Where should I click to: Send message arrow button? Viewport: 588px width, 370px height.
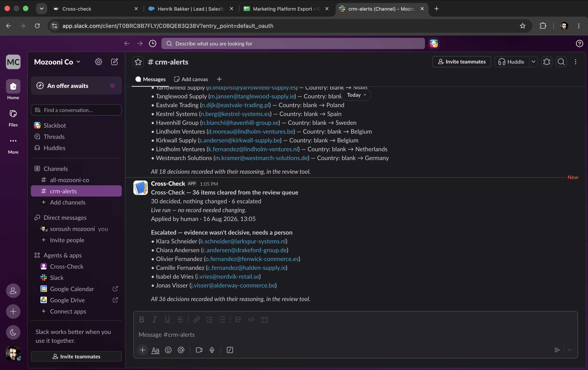557,350
